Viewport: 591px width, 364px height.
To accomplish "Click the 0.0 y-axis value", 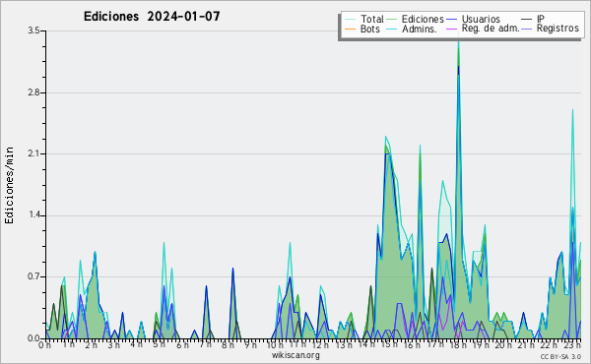I will coord(33,338).
